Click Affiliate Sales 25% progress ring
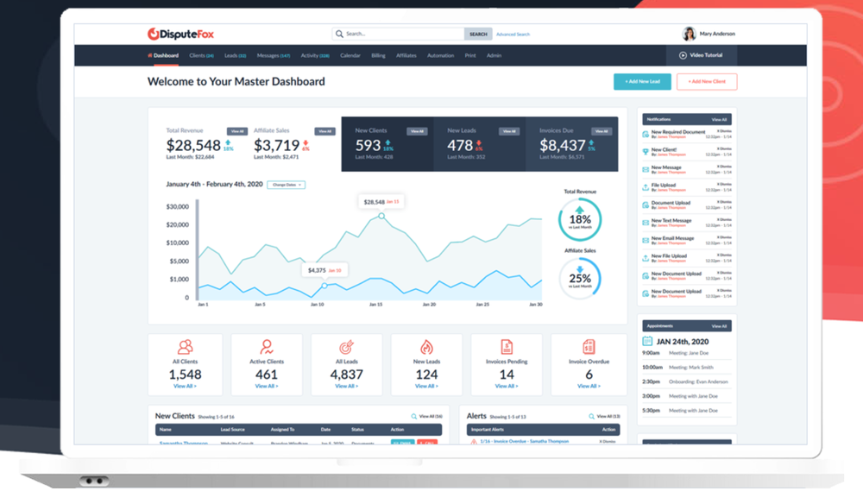Image resolution: width=863 pixels, height=504 pixels. coord(580,279)
